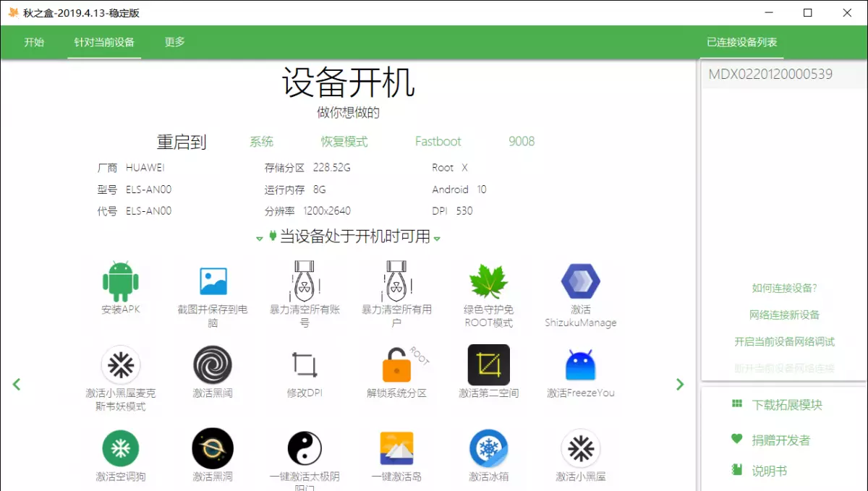
Task: Open screenshot and save to PC icon
Action: coord(213,281)
